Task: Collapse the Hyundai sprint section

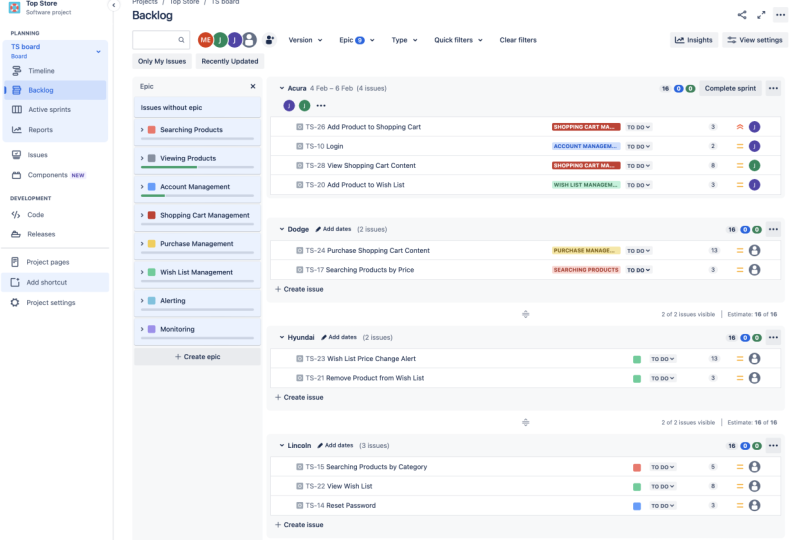Action: [x=282, y=337]
